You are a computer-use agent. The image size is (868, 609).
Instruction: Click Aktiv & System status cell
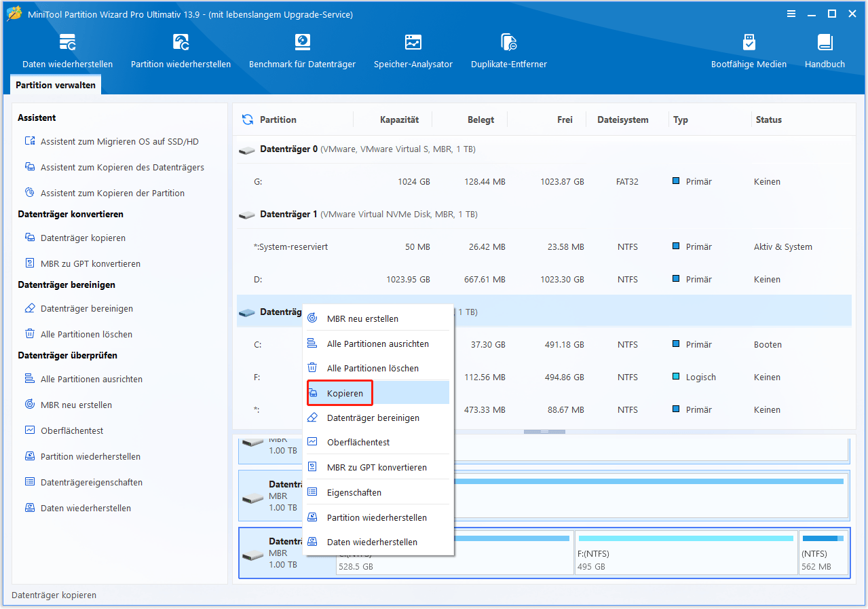pos(782,246)
